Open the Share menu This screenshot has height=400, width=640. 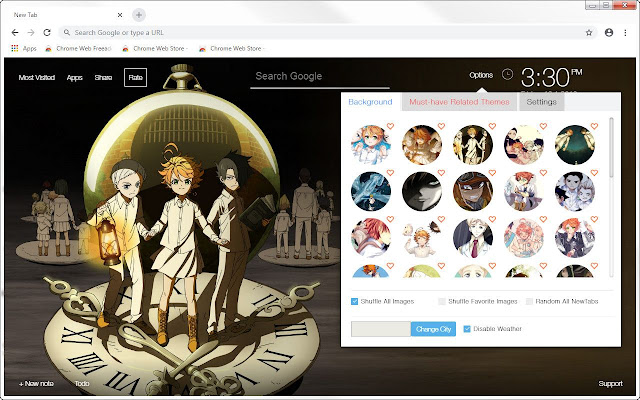pos(103,78)
